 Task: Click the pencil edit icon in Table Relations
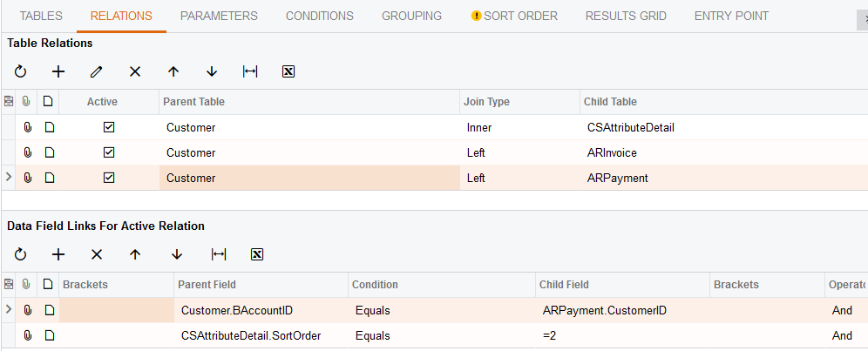coord(97,71)
